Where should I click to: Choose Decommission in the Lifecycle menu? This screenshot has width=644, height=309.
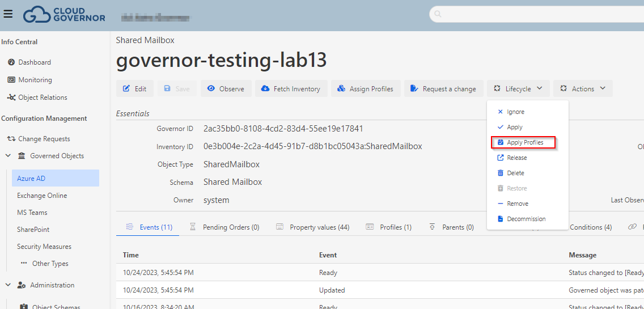point(526,219)
